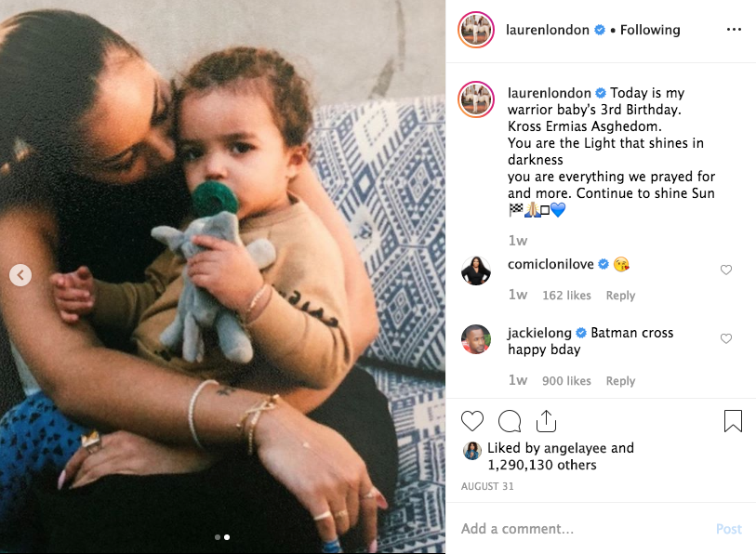The image size is (756, 554).
Task: Open the three-dots more options menu
Action: (x=734, y=30)
